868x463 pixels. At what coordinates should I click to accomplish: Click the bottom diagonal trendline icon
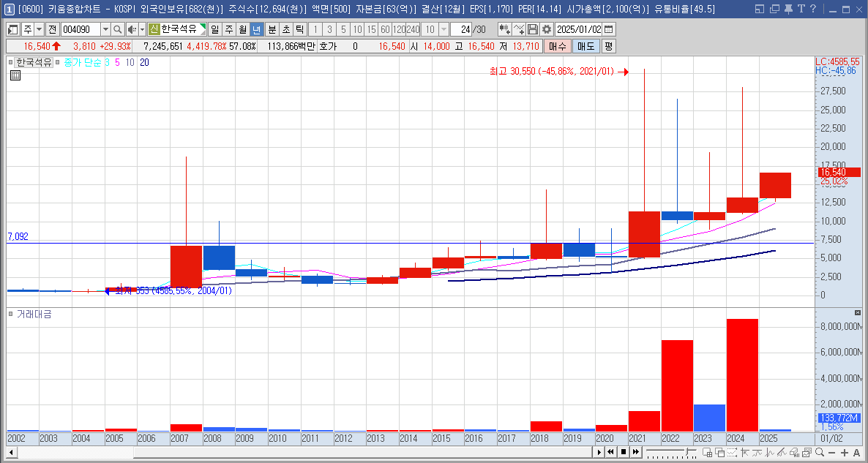pos(782,453)
